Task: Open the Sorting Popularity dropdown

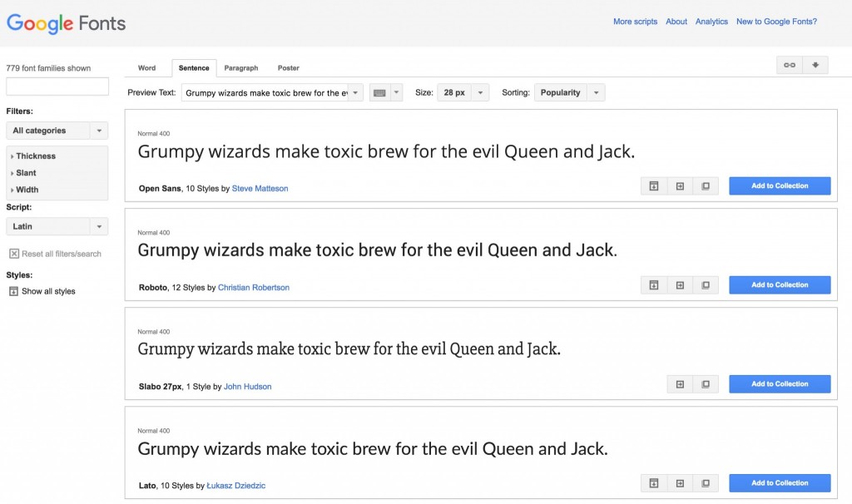Action: (569, 93)
